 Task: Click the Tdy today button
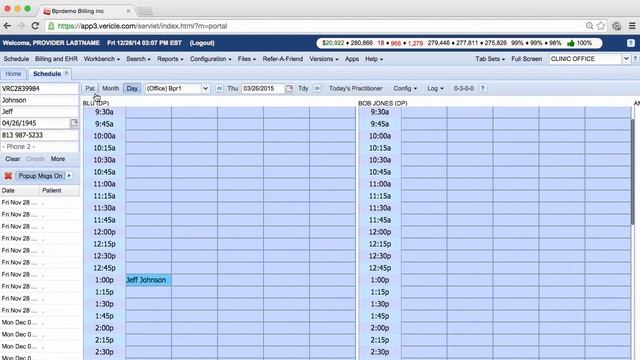303,88
